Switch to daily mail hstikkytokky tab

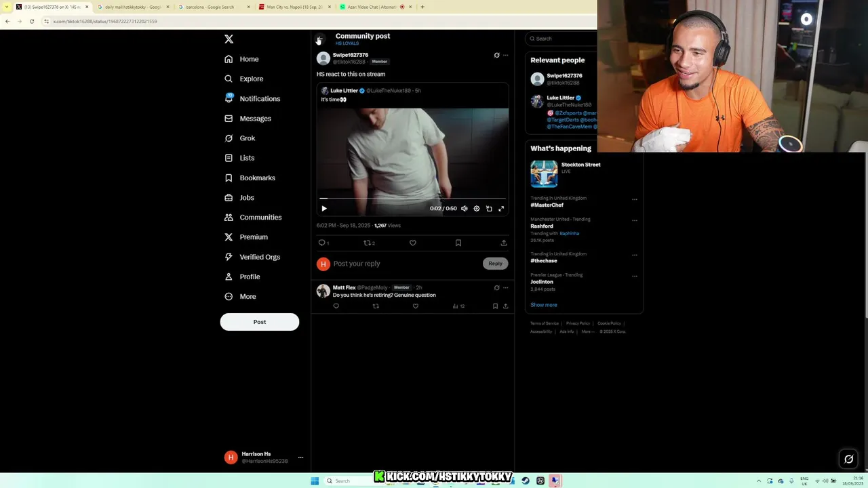132,7
